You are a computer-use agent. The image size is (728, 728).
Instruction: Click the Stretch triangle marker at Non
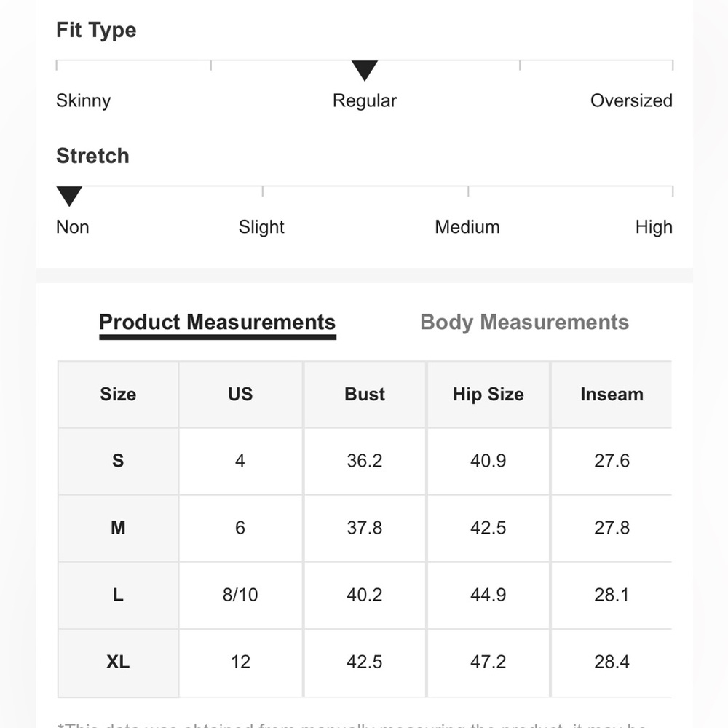coord(69,197)
